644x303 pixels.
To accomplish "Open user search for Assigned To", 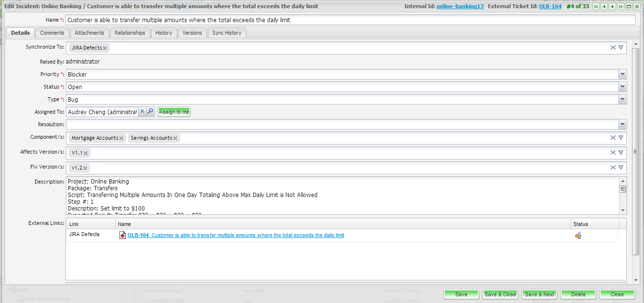I will coord(150,112).
